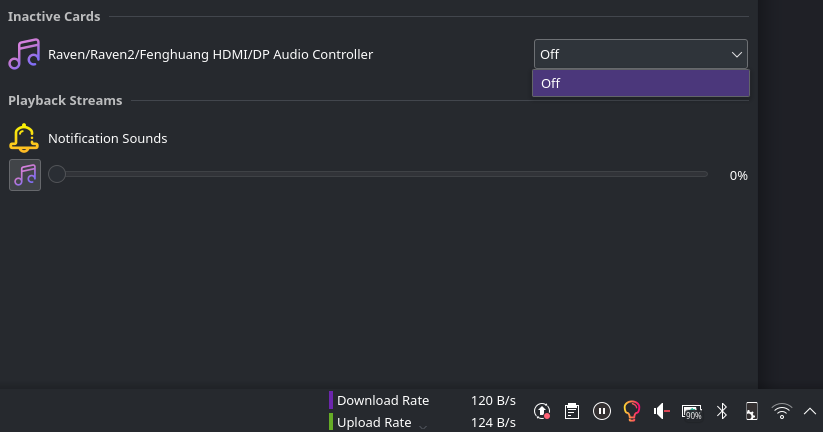This screenshot has width=823, height=432.
Task: Click the 120 B/s download value
Action: coord(493,401)
